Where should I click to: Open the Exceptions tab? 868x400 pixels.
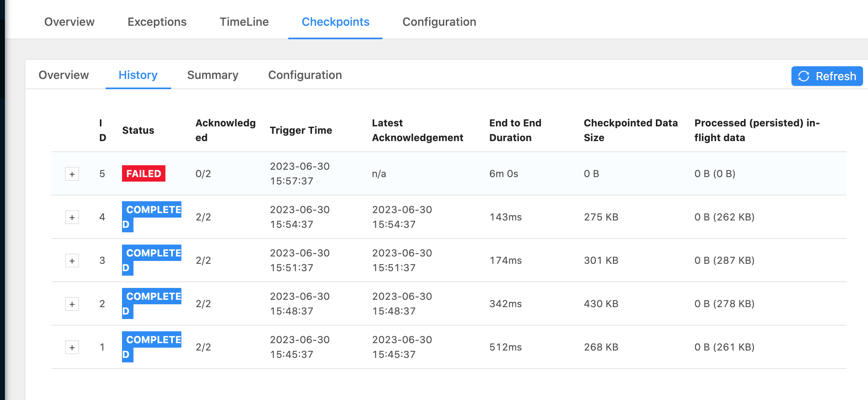tap(157, 22)
